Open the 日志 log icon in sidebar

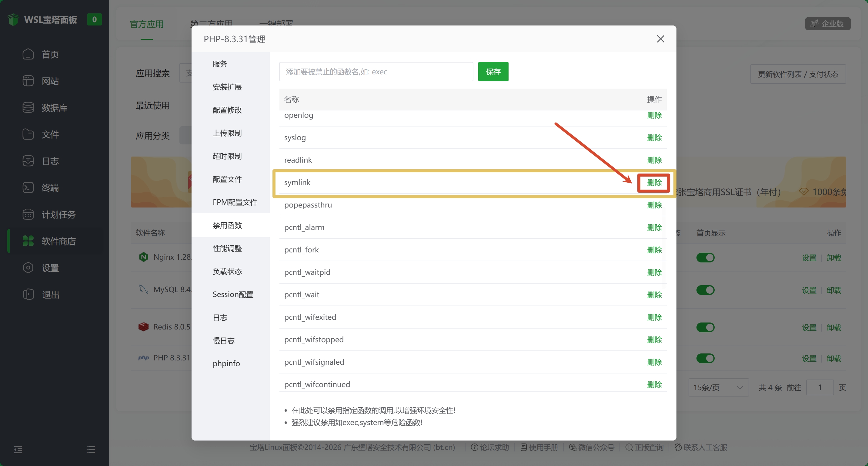click(x=28, y=161)
